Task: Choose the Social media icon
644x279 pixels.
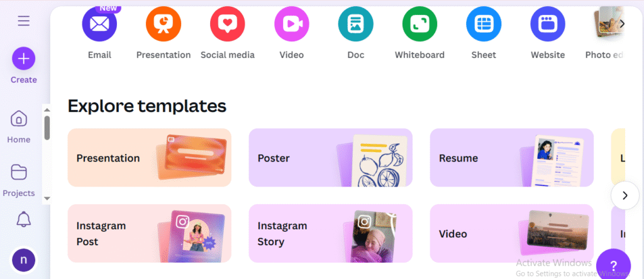Action: (x=228, y=24)
